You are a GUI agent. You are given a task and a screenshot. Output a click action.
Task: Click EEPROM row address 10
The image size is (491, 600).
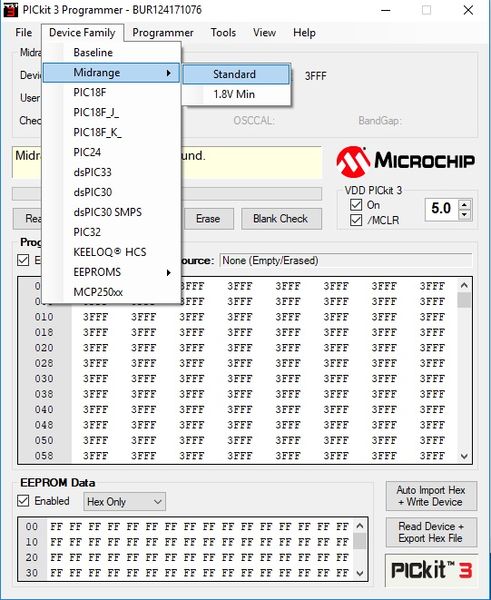pyautogui.click(x=32, y=542)
